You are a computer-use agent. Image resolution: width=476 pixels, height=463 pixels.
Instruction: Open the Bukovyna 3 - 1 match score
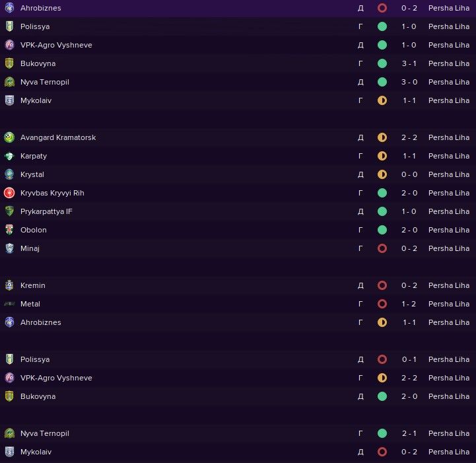pyautogui.click(x=411, y=63)
